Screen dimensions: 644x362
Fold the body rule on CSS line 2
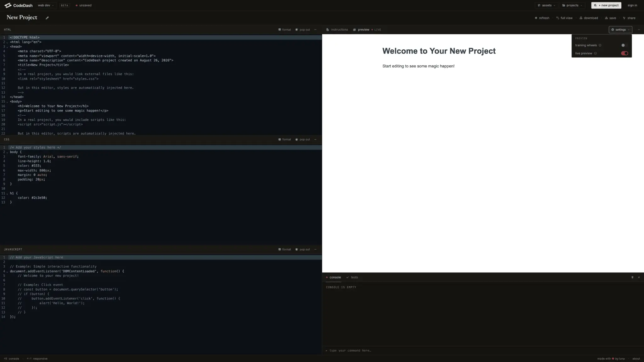[7, 152]
